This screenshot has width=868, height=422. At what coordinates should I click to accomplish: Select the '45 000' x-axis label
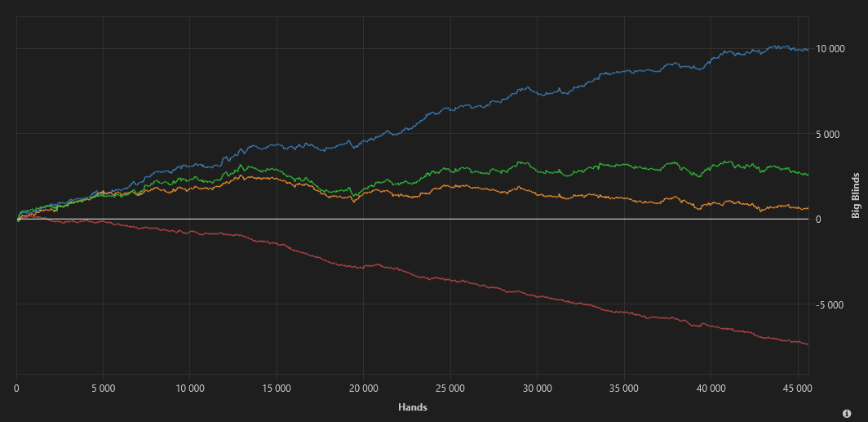click(798, 388)
